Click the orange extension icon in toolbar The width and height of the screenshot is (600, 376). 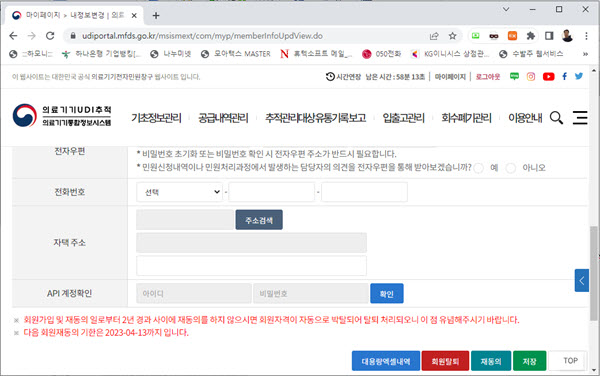pos(512,36)
